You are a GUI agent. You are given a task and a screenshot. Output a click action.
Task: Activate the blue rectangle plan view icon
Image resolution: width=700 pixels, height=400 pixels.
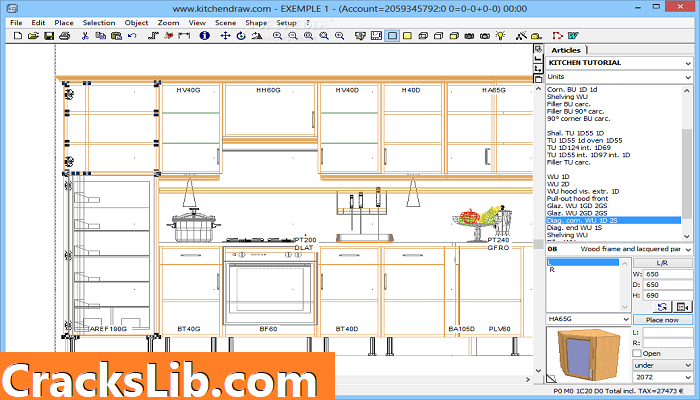392,36
